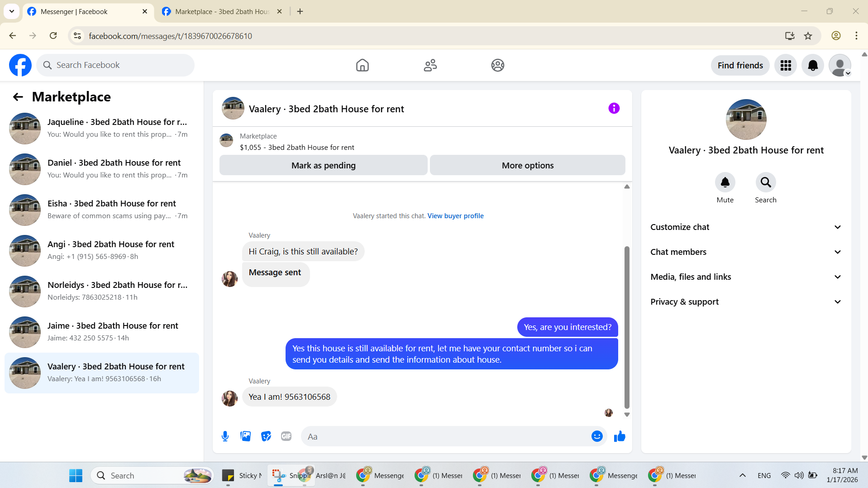Click the Windows taskbar Search box
The width and height of the screenshot is (868, 488).
point(152,475)
